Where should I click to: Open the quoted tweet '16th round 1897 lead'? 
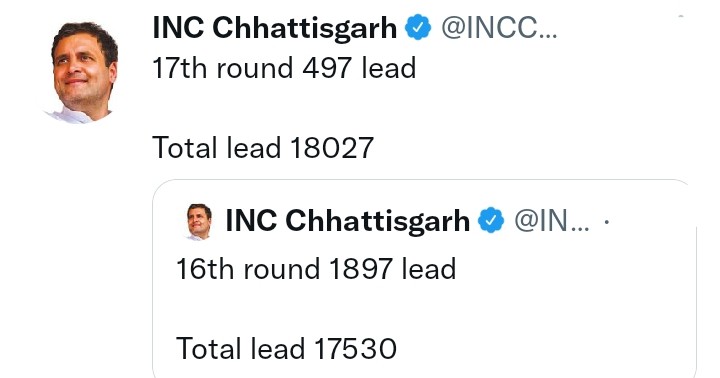point(316,269)
